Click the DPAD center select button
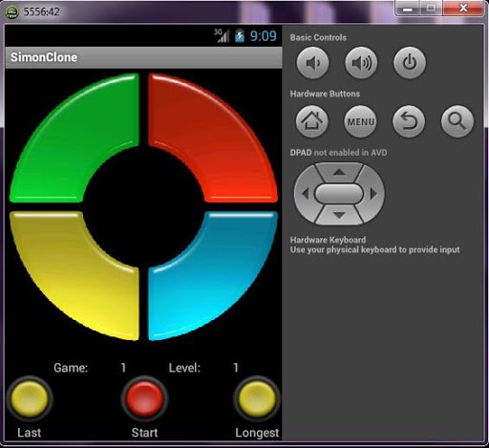This screenshot has height=448, width=489. 339,193
